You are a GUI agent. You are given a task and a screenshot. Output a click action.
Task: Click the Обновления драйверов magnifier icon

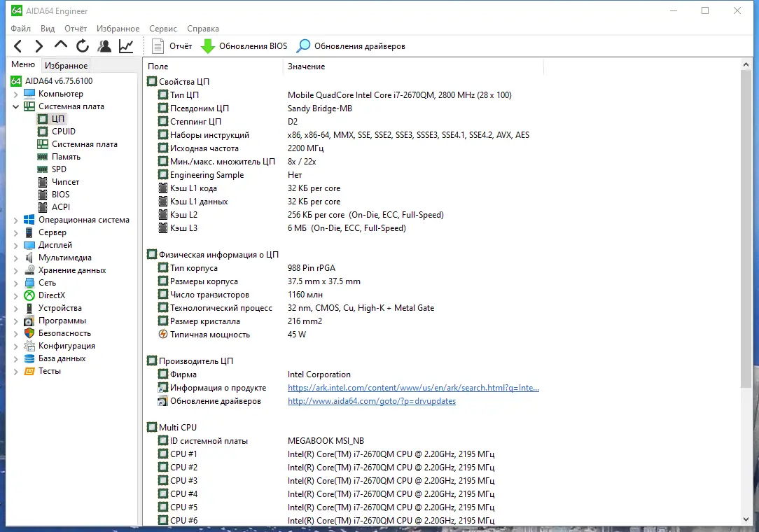point(302,45)
